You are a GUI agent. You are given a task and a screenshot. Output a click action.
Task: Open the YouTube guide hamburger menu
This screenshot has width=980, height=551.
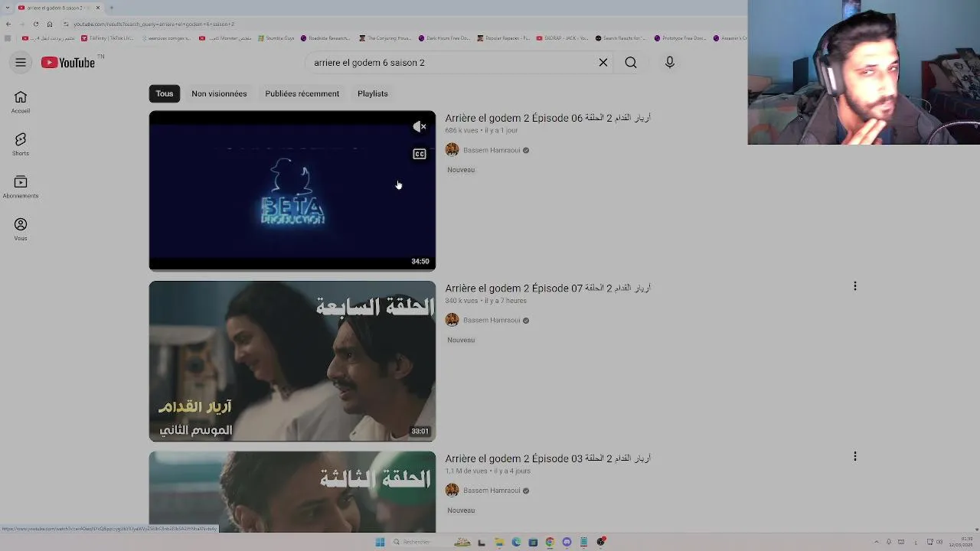point(21,63)
